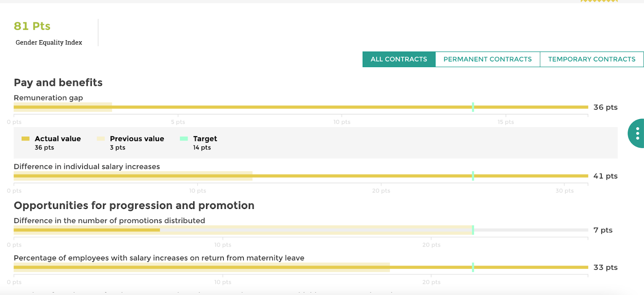Click target marker on individual salary increases bar
Image resolution: width=644 pixels, height=295 pixels.
(x=473, y=176)
